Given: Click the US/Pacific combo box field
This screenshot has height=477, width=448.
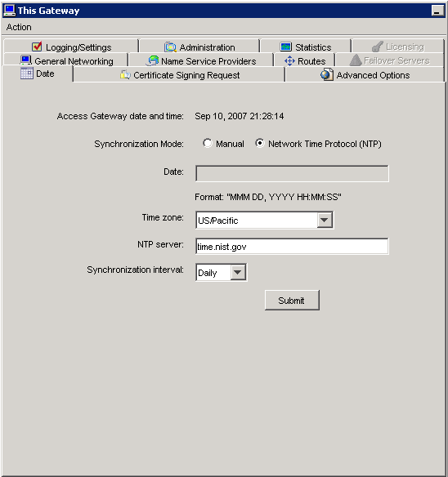Looking at the screenshot, I should (264, 220).
